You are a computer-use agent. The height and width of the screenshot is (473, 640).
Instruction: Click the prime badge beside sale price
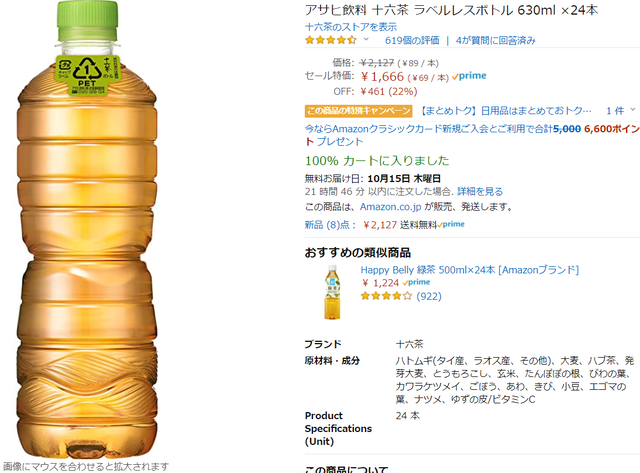469,76
